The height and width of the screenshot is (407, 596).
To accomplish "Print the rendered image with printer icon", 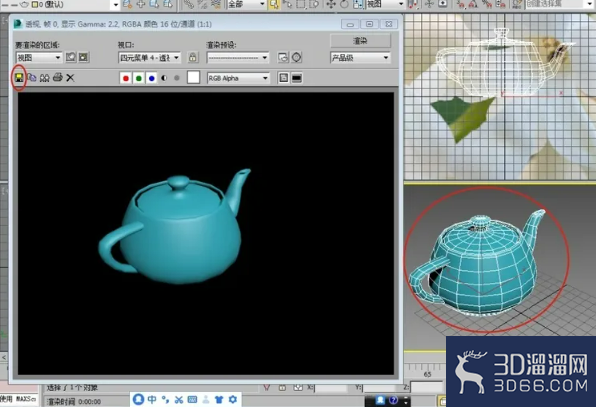I will [57, 78].
